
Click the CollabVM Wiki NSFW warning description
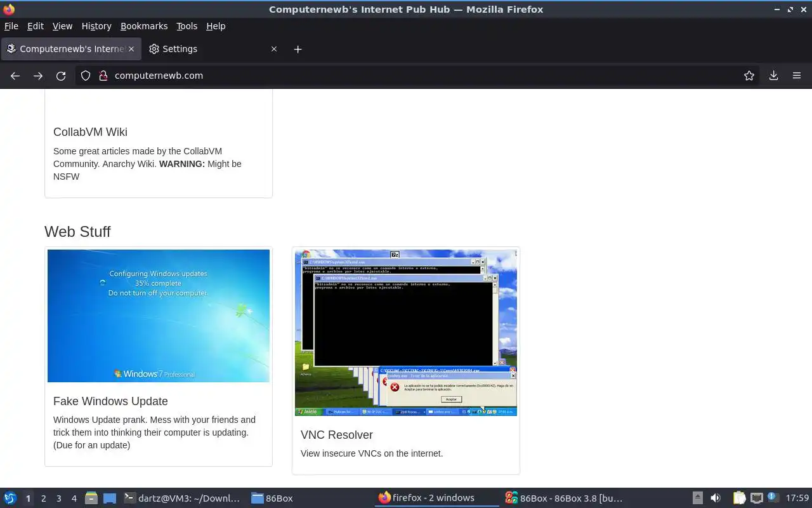pos(147,164)
